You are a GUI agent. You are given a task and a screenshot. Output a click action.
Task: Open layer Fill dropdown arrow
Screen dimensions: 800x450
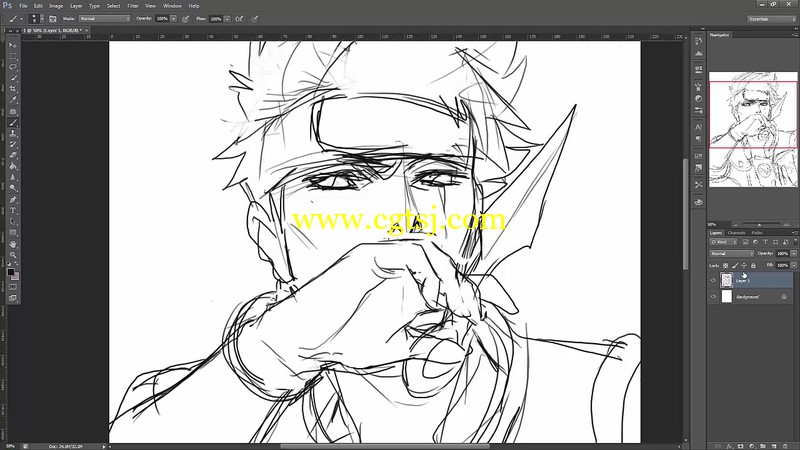(x=794, y=265)
